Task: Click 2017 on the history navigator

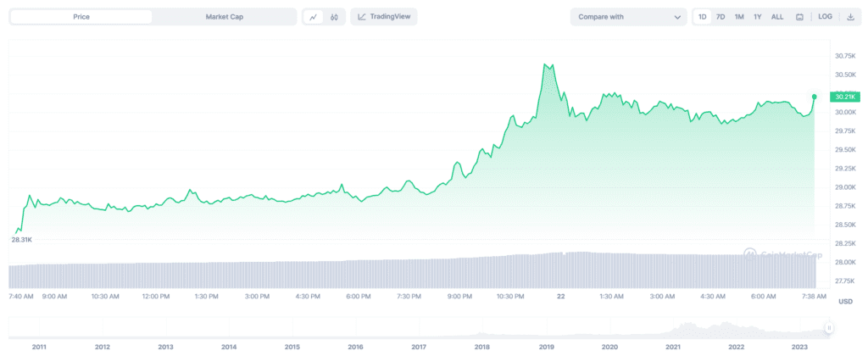Action: (419, 348)
